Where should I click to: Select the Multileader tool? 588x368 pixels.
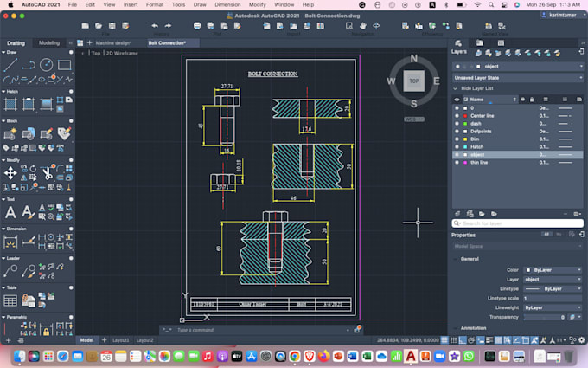pyautogui.click(x=10, y=271)
